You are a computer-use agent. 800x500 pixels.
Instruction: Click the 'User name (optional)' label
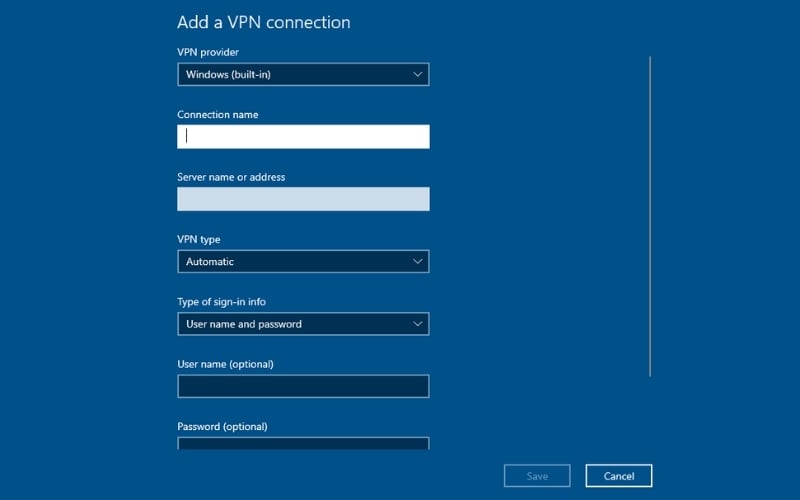225,364
